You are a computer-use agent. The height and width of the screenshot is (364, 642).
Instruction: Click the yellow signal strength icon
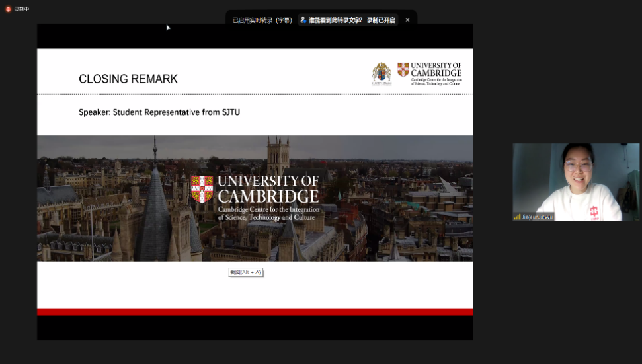[x=517, y=217]
